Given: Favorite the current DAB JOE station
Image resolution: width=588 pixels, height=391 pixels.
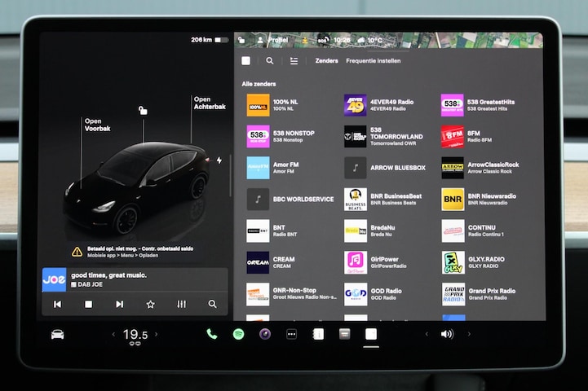Looking at the screenshot, I should pos(150,304).
